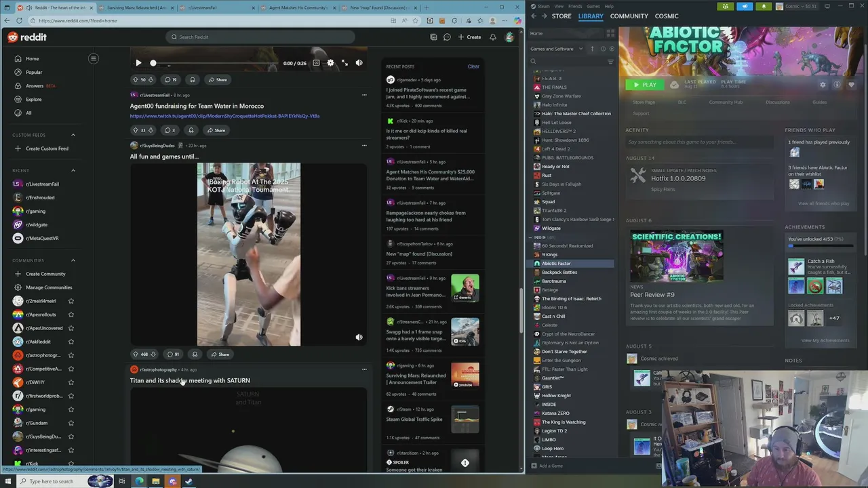Viewport: 868px width, 488px height.
Task: Open Reddit notifications bell
Action: [493, 37]
